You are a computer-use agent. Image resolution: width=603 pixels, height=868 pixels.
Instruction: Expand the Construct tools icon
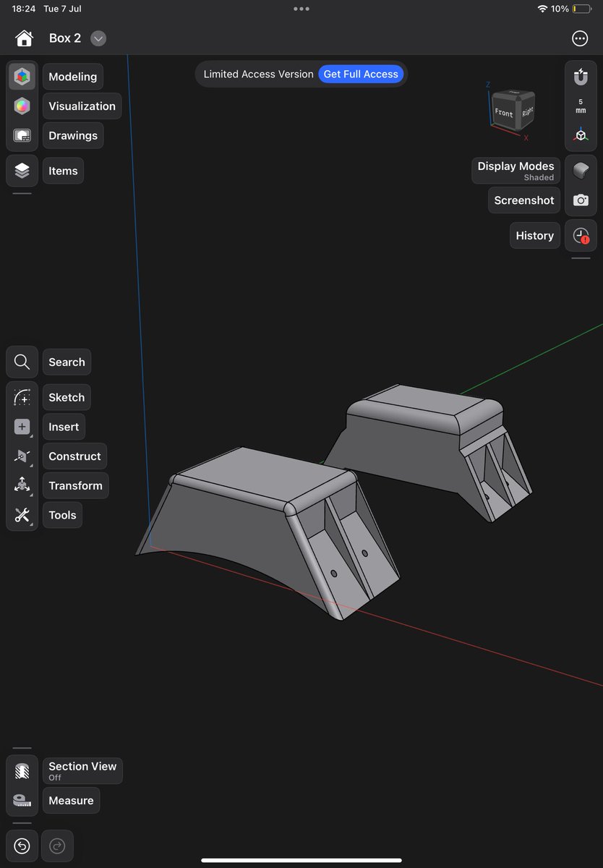(x=22, y=456)
